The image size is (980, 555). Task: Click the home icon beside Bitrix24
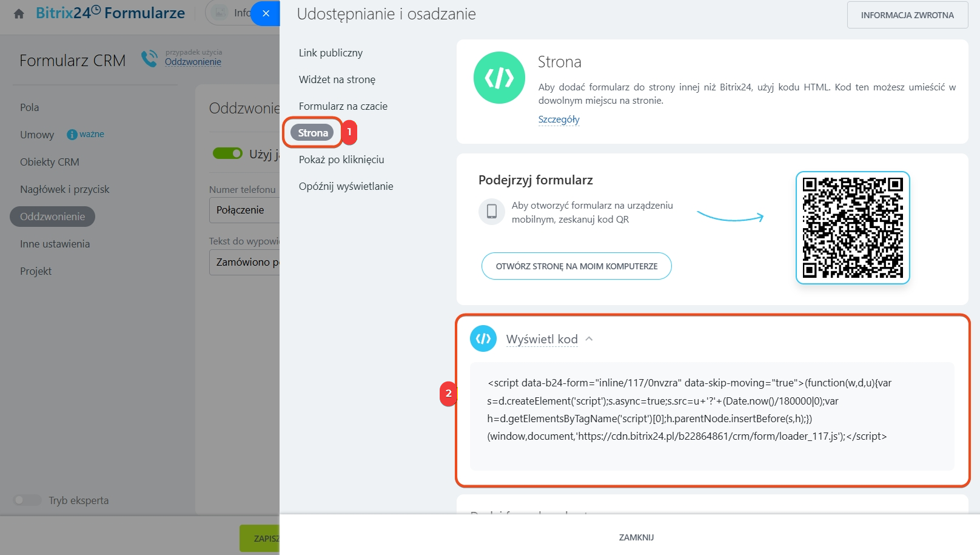click(19, 13)
